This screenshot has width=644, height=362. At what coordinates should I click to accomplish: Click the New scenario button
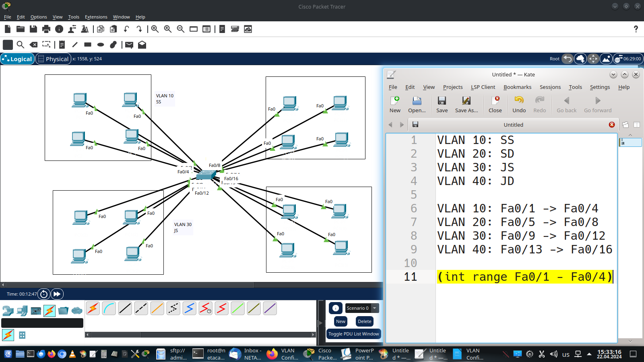pos(341,321)
